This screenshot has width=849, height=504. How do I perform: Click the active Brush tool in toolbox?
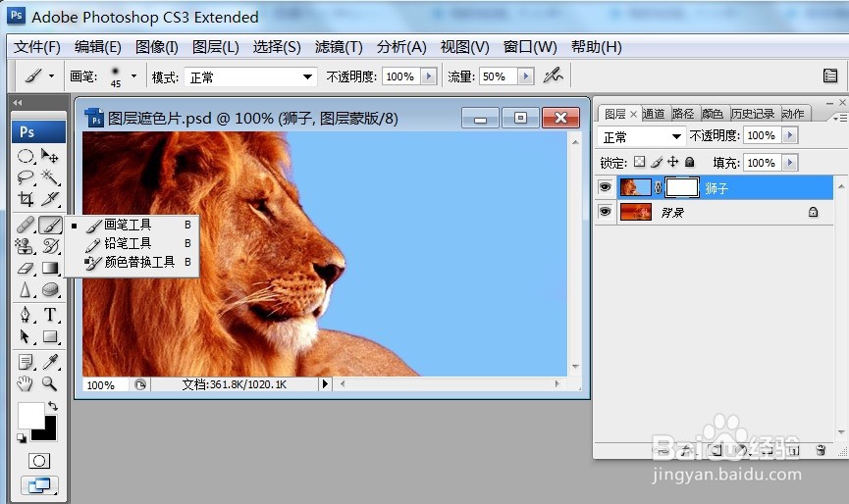pyautogui.click(x=50, y=225)
